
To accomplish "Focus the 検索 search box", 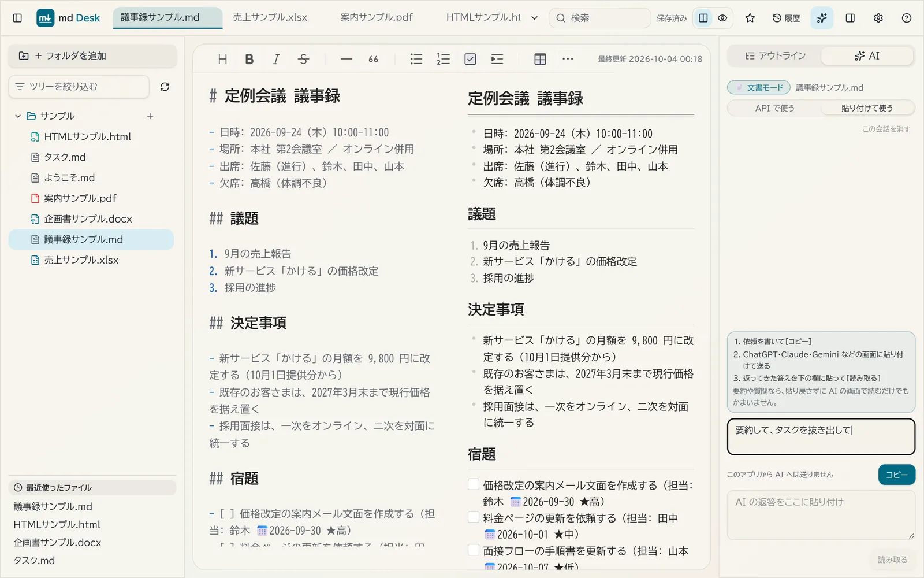I will 599,18.
